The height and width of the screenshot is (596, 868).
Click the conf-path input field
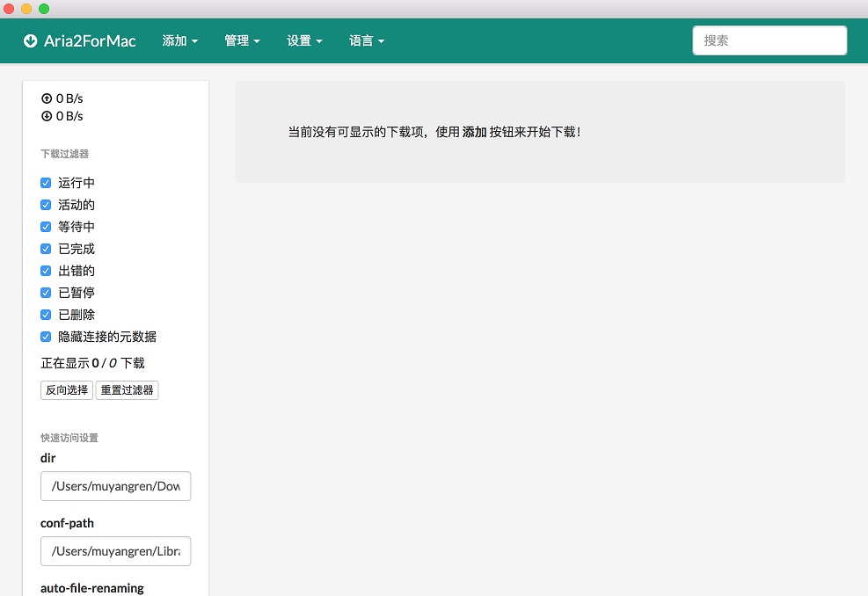click(116, 551)
